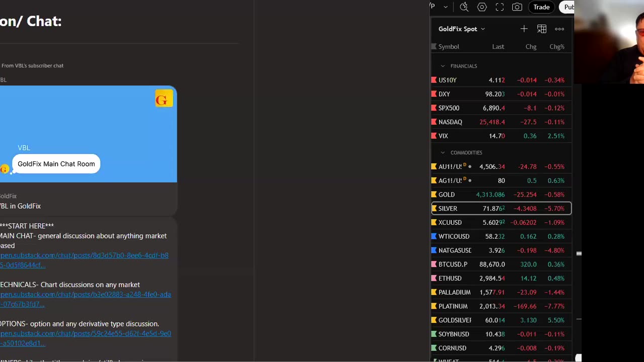644x362 pixels.
Task: Click the SILVER last price 71.876
Action: 494,208
